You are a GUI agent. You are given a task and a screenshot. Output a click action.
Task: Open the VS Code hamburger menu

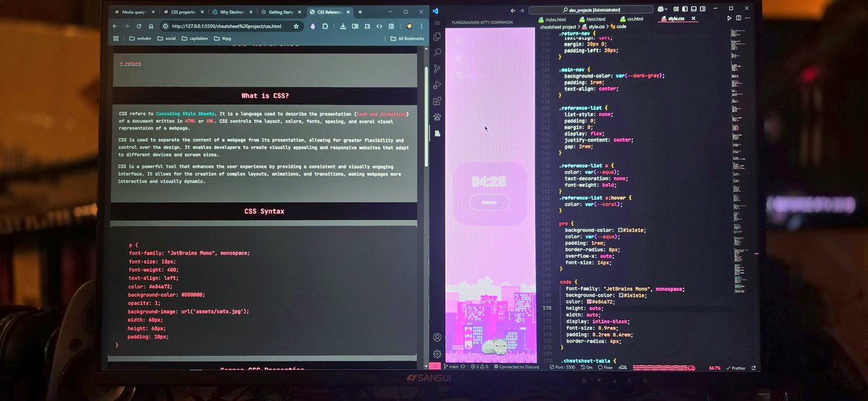point(437,22)
